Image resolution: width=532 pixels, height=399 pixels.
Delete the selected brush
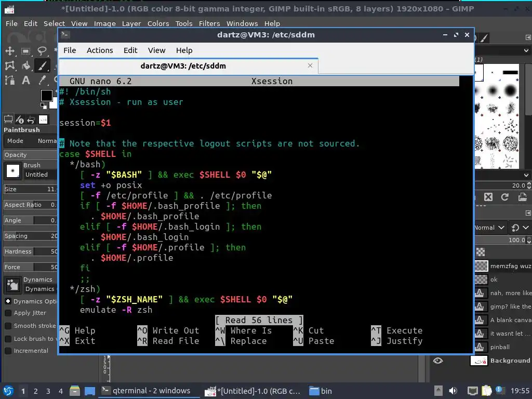click(x=488, y=197)
